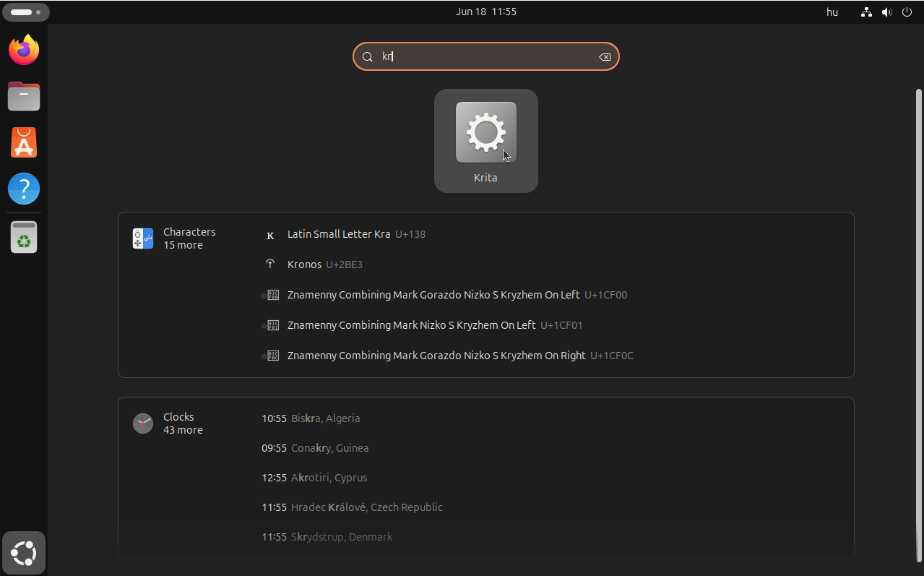Show 15 more Characters results
The height and width of the screenshot is (576, 924).
(183, 245)
